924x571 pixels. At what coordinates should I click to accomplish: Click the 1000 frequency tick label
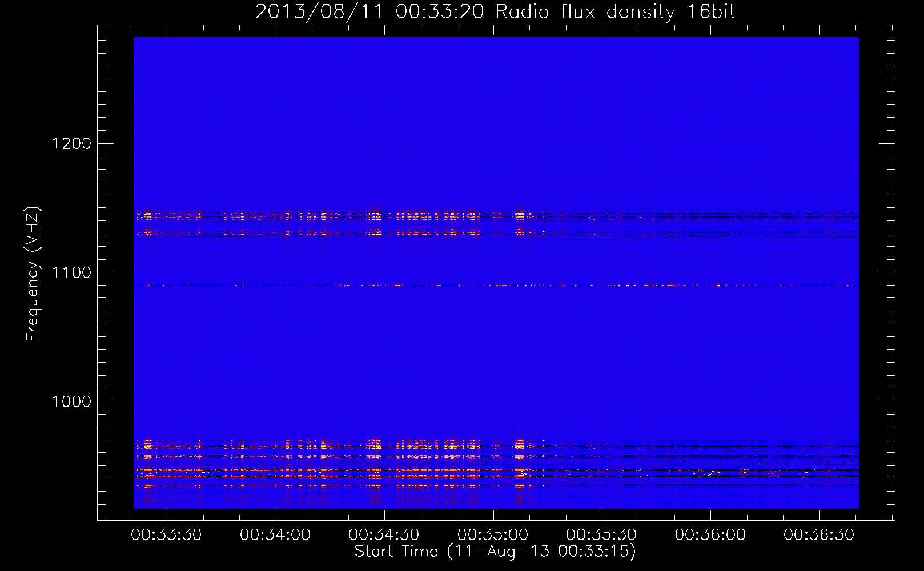click(x=71, y=401)
